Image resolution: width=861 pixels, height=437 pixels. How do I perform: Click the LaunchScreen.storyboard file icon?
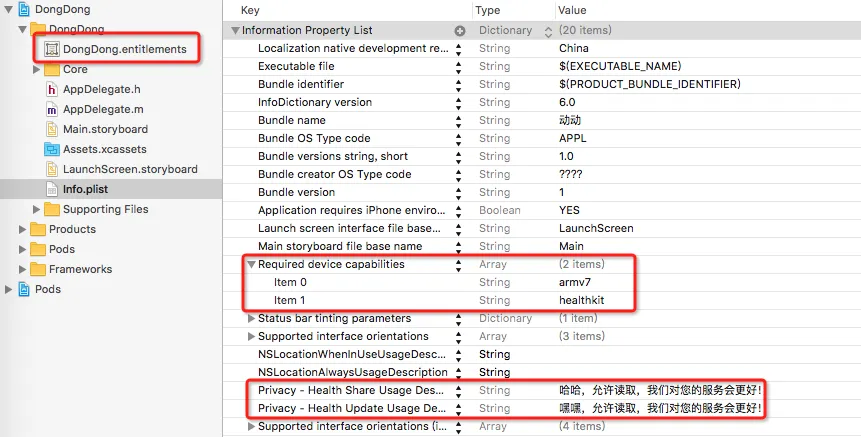pos(52,169)
